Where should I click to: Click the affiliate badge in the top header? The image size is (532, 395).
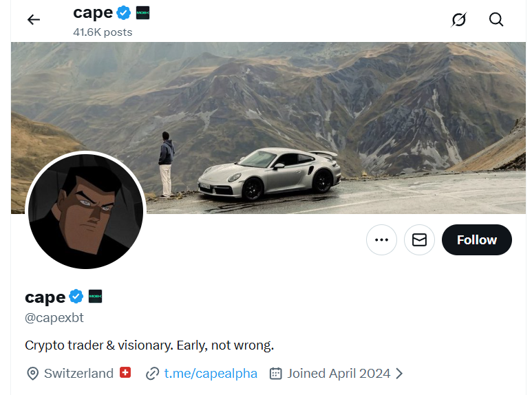[142, 12]
